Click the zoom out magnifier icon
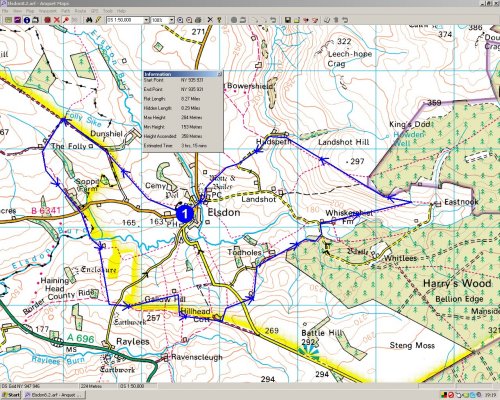Viewport: 500px width, 400px height. 189,20
